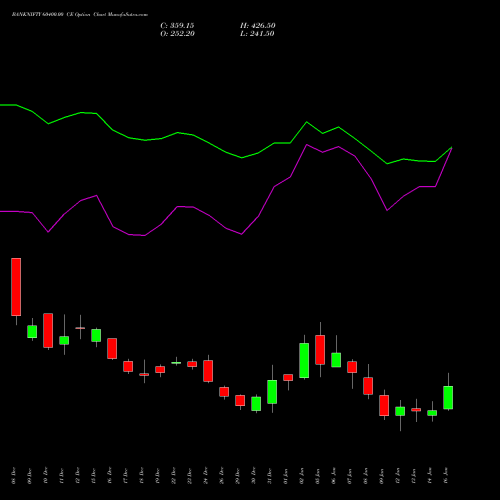
Task: Click the 24 Dec date label on the axis
Action: point(205,476)
